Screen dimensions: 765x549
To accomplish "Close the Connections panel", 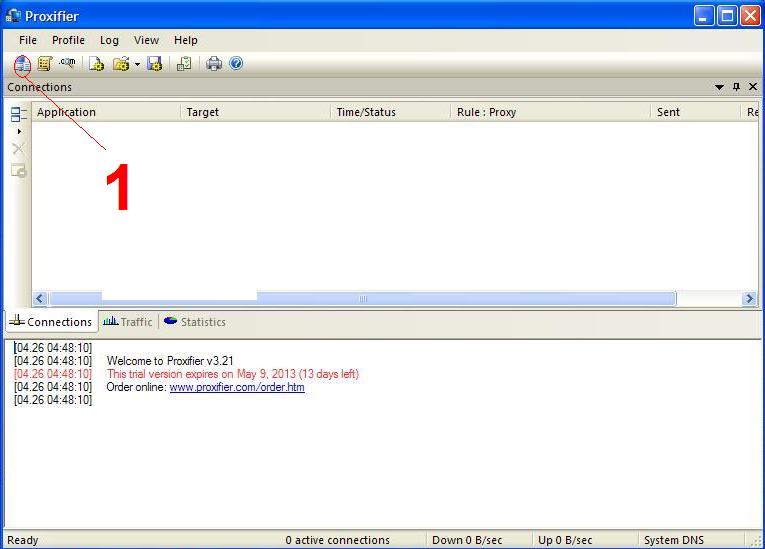I will (x=753, y=87).
